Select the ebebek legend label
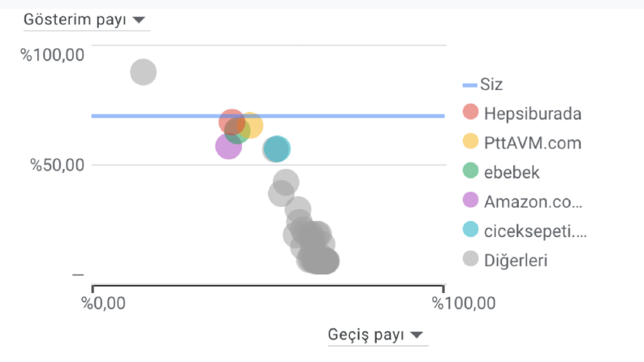Viewport: 644px width, 362px height. 512,172
